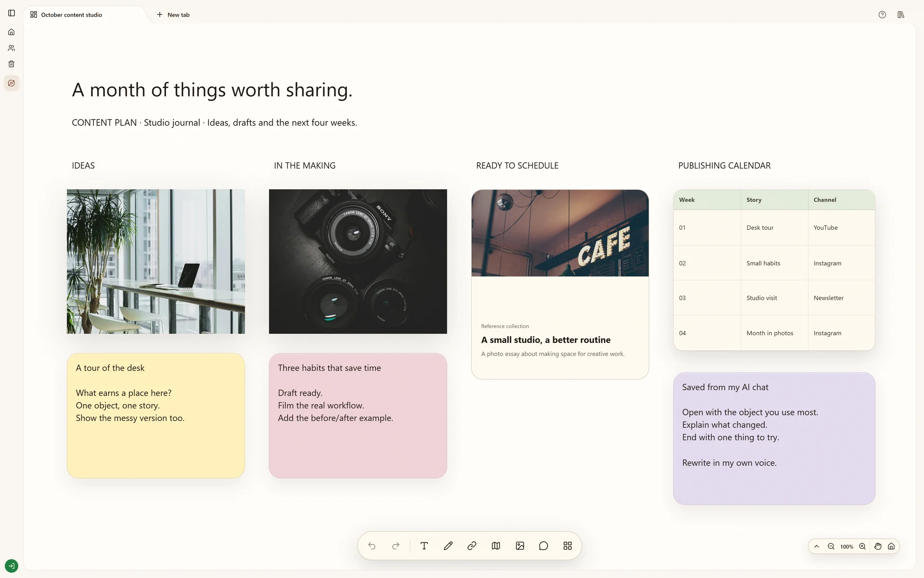Click Add the before/after example line
This screenshot has height=578, width=924.
pyautogui.click(x=335, y=418)
